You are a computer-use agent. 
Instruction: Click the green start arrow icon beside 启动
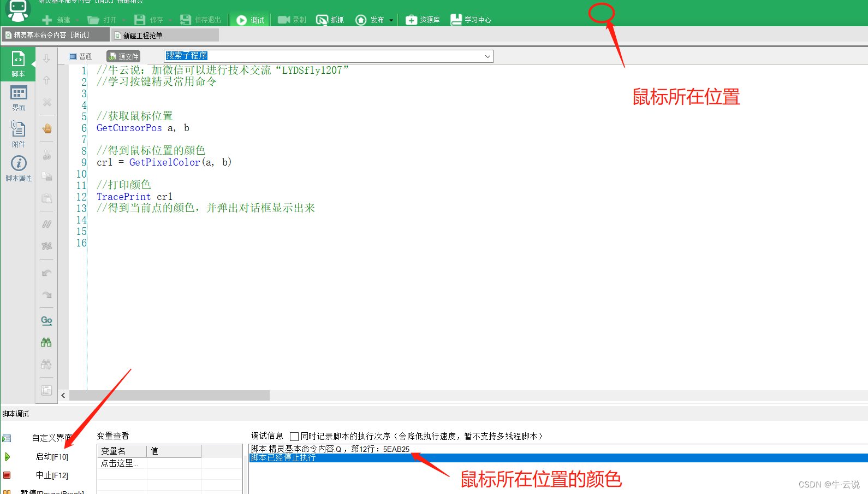point(7,457)
